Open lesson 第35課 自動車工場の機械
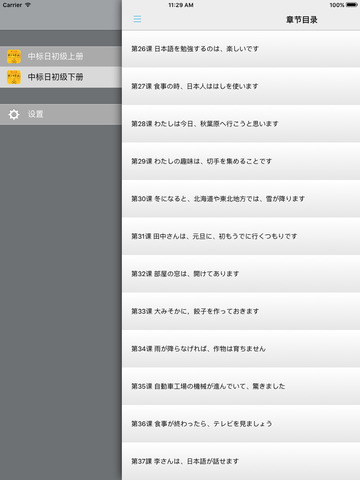The height and width of the screenshot is (480, 360). coord(241,386)
